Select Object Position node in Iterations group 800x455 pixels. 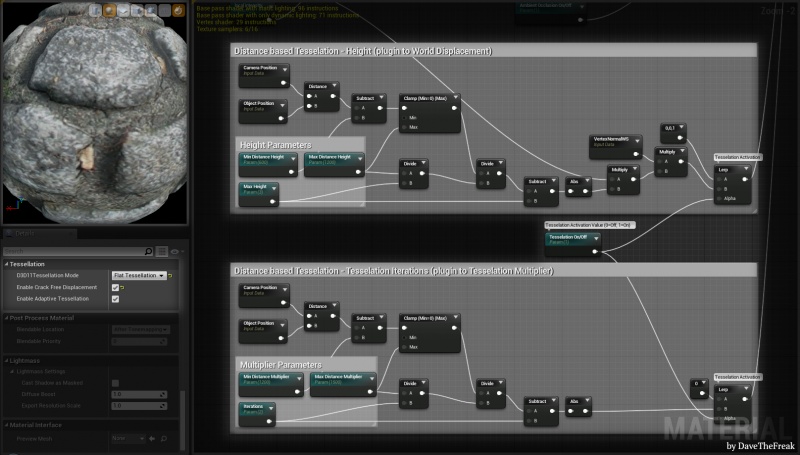[263, 331]
